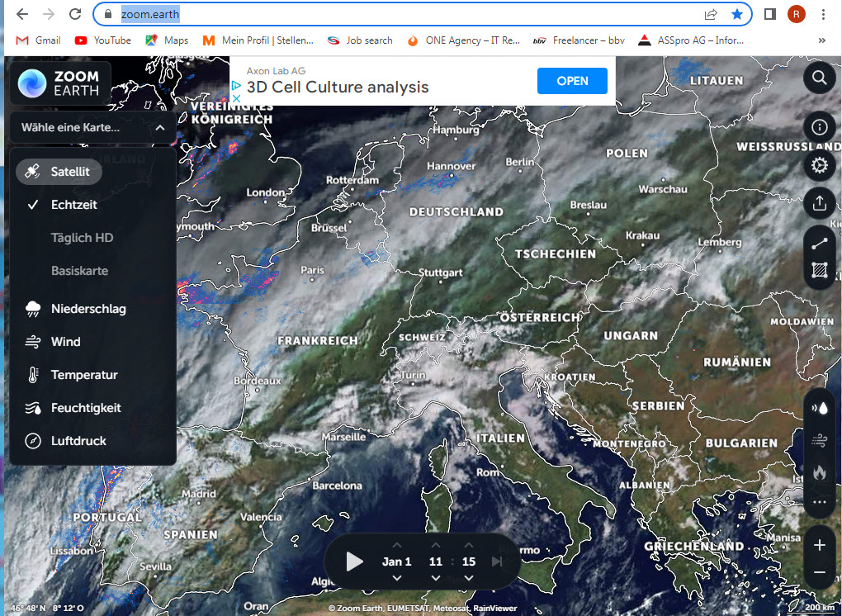Increase the hour value 11
This screenshot has height=616, width=842.
[x=436, y=546]
